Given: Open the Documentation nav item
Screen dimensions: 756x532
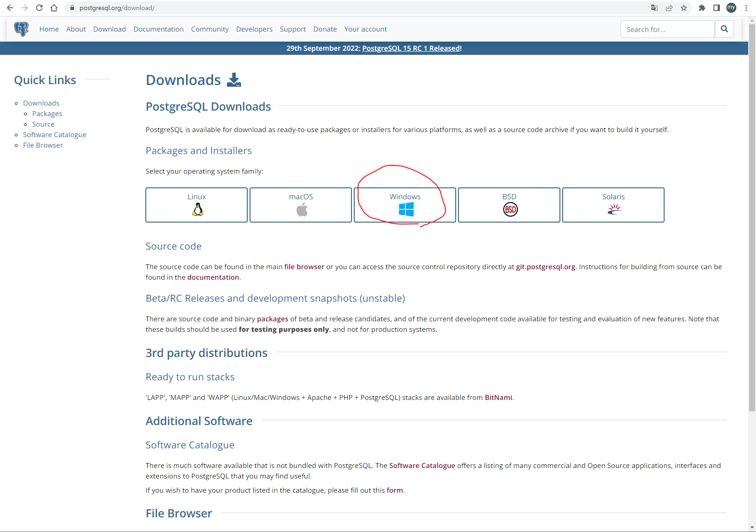Looking at the screenshot, I should point(158,29).
